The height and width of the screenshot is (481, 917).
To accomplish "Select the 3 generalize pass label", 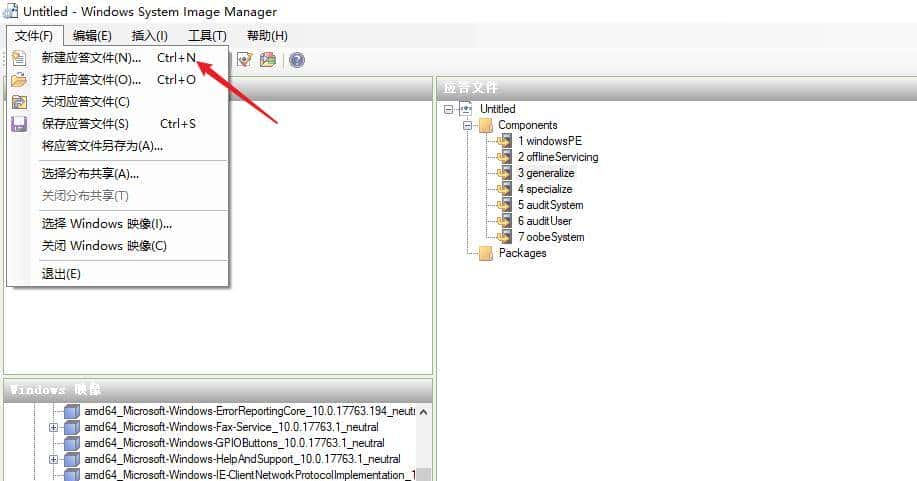I will [546, 173].
